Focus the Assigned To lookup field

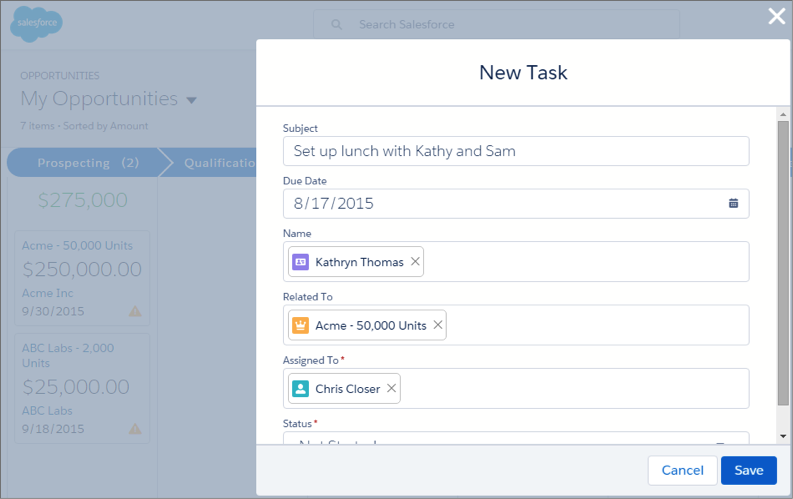coord(516,388)
